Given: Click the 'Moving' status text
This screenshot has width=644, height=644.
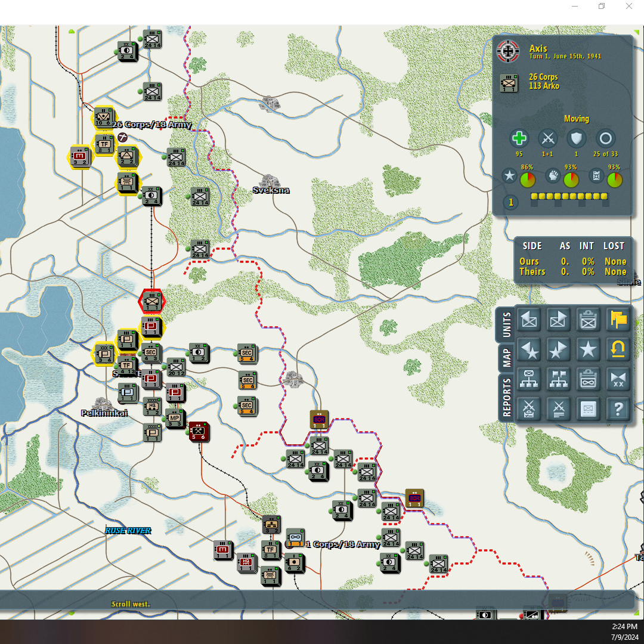Looking at the screenshot, I should tap(576, 119).
